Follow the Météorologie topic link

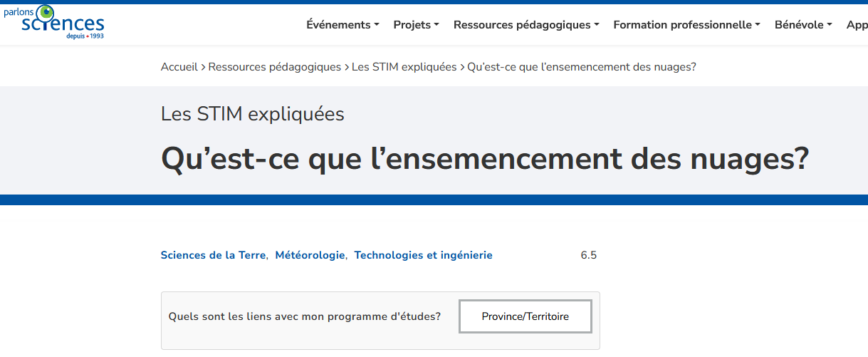[x=310, y=255]
